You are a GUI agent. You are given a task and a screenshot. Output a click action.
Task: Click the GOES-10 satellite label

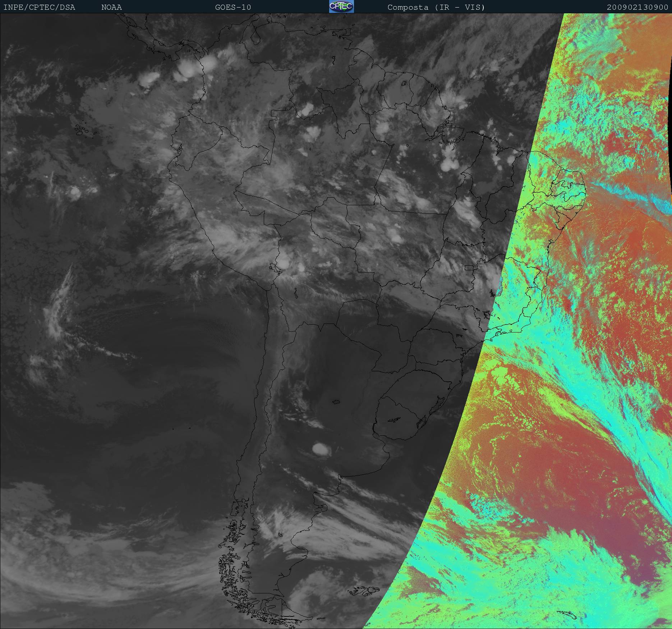[x=233, y=7]
